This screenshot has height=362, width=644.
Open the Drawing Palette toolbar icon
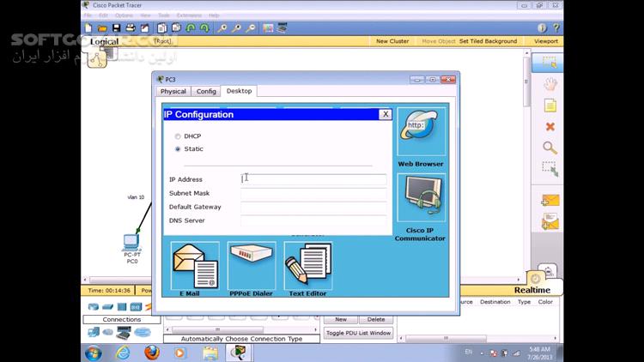tap(268, 28)
